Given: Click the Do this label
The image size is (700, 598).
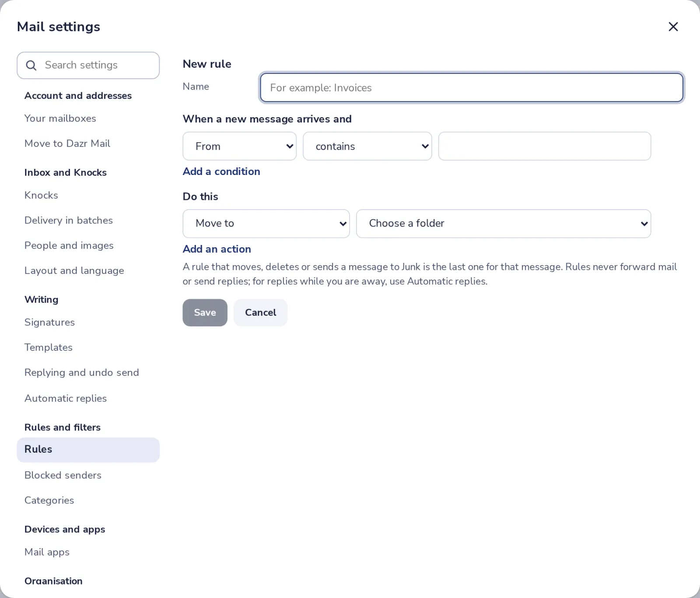Looking at the screenshot, I should point(200,196).
